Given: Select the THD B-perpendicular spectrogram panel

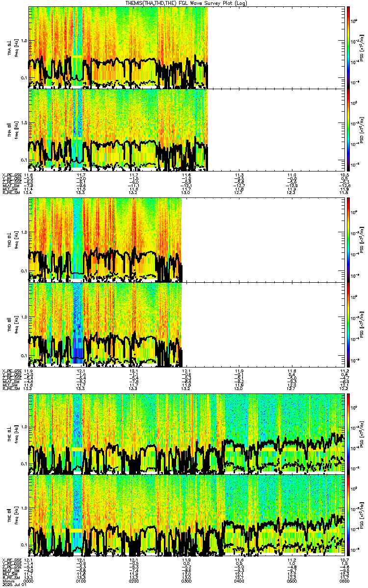Looking at the screenshot, I should [185, 239].
